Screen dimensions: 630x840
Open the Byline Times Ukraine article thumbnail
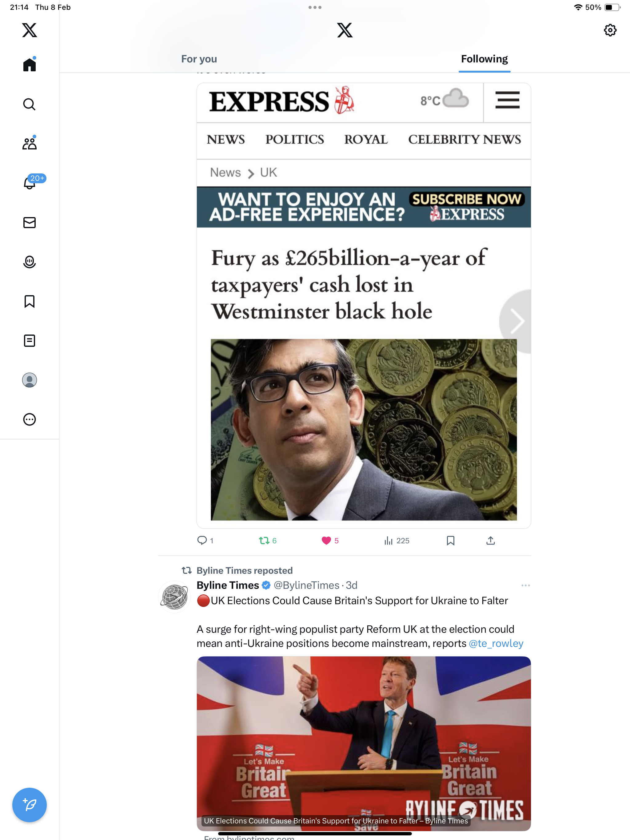364,743
